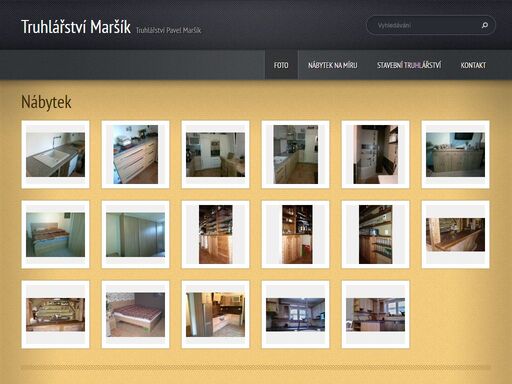View the rustic shelf bar photo in bottom row
The width and height of the screenshot is (512, 384).
pyautogui.click(x=55, y=314)
